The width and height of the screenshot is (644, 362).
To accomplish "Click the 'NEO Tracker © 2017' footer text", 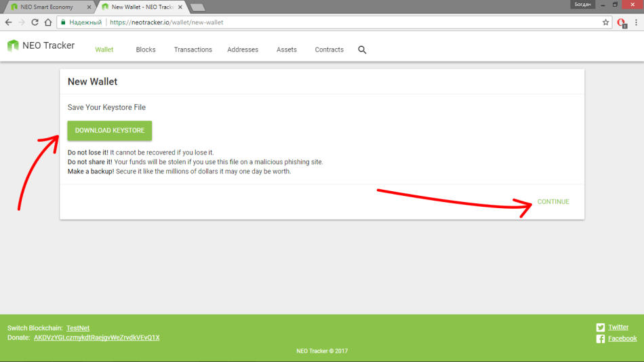I will pos(322,351).
